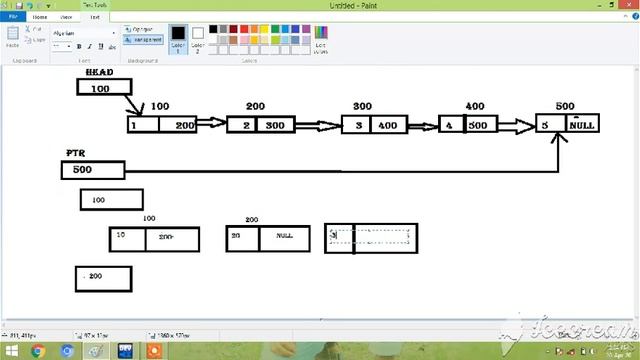This screenshot has height=360, width=640.
Task: Open the Customize Quick Access Toolbar dropdown
Action: pos(48,6)
